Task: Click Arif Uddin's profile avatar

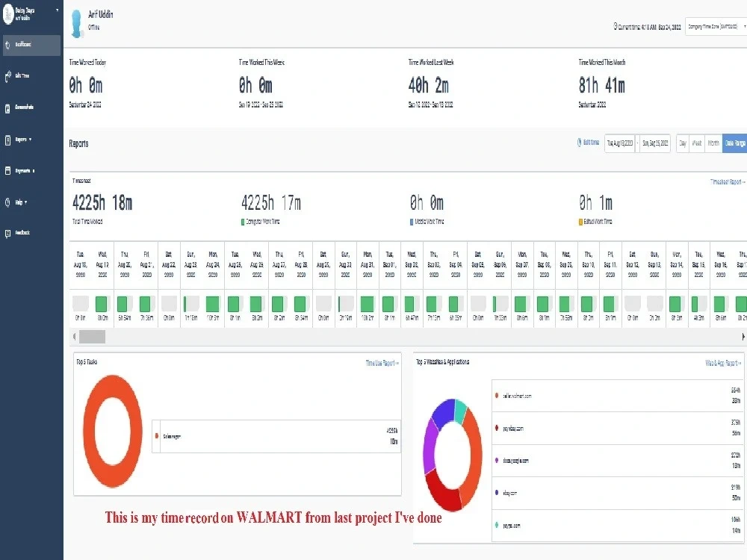Action: (76, 23)
